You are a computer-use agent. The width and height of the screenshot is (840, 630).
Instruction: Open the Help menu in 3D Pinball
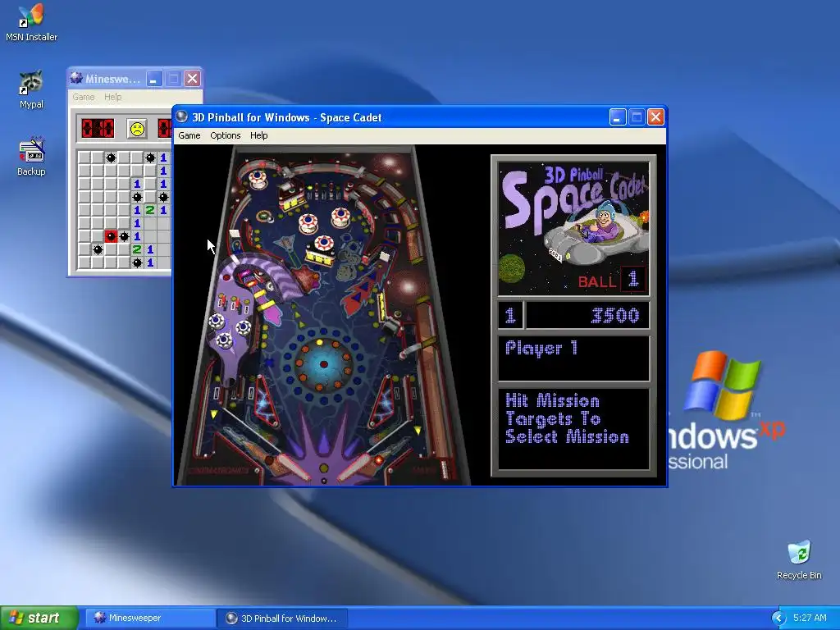pos(258,135)
